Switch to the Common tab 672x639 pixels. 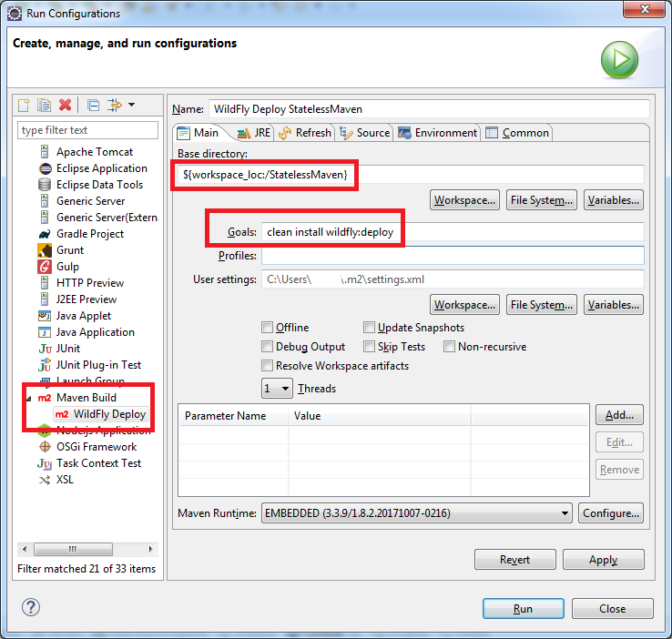[517, 133]
